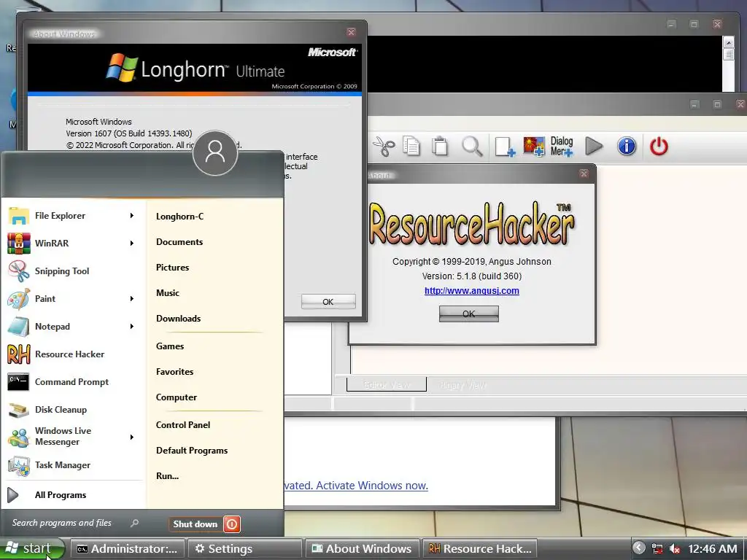Expand WinRAR submenu arrow
Viewport: 747px width, 560px height.
pos(132,244)
